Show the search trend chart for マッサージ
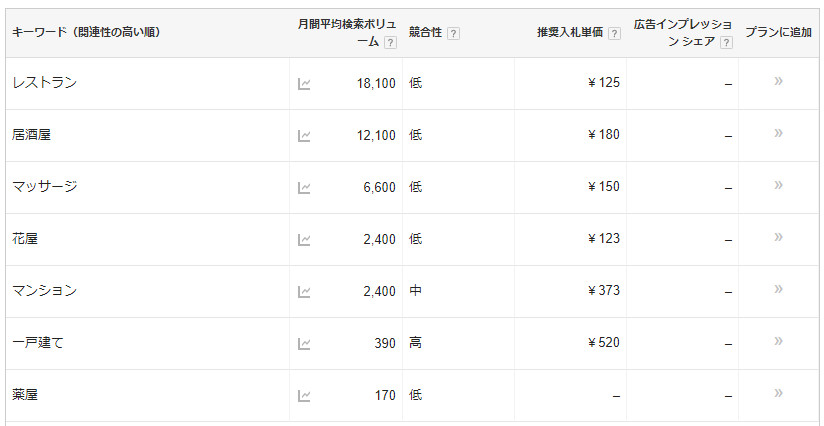824x426 pixels. (x=304, y=187)
